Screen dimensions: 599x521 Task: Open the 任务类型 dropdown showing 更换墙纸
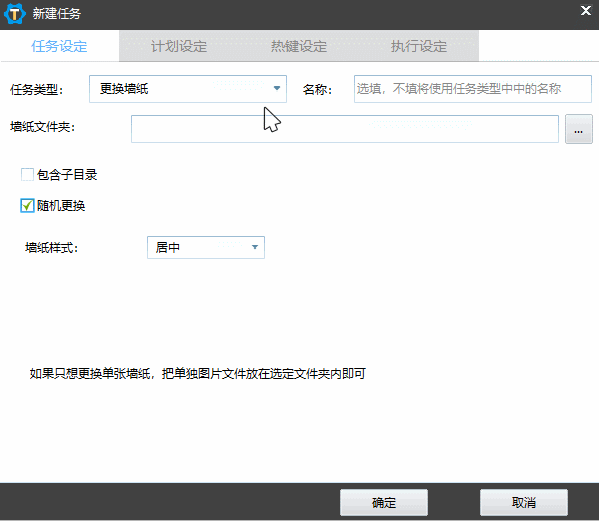click(188, 89)
